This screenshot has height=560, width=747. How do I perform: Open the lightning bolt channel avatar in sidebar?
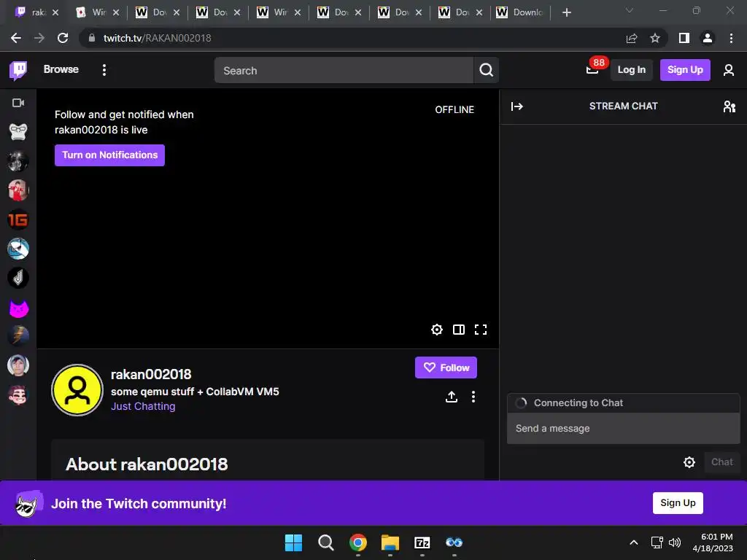tap(18, 335)
